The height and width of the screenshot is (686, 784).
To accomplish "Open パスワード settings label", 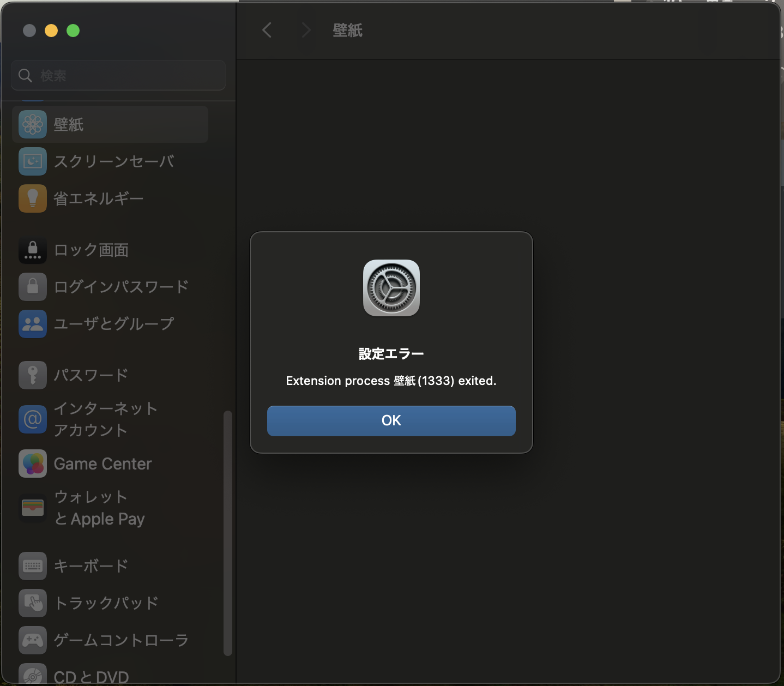I will (x=91, y=375).
